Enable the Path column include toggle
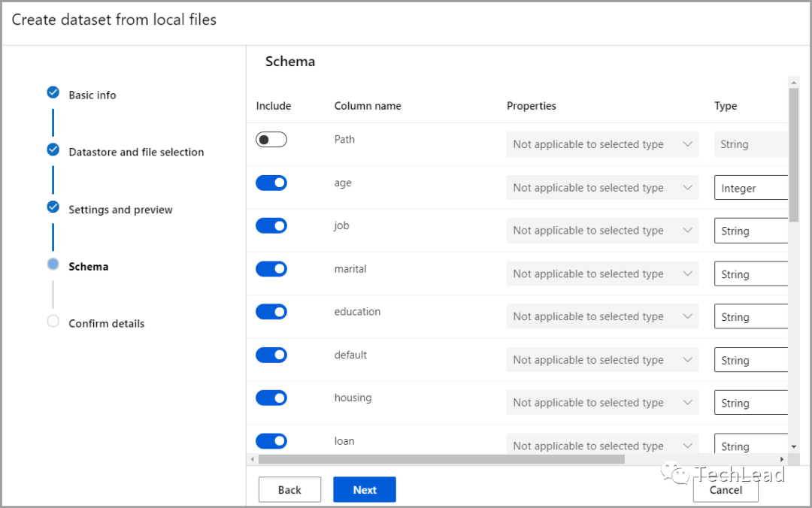This screenshot has width=812, height=508. [271, 139]
